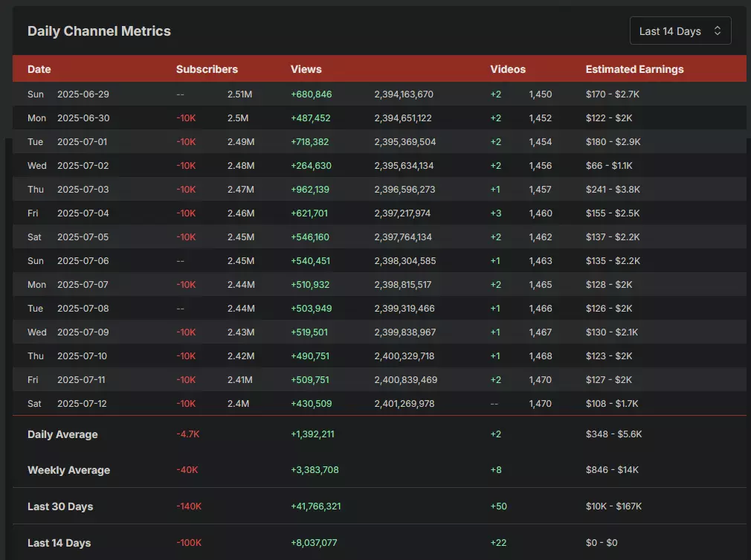The height and width of the screenshot is (560, 751).
Task: Click the Date column header
Action: coord(39,69)
